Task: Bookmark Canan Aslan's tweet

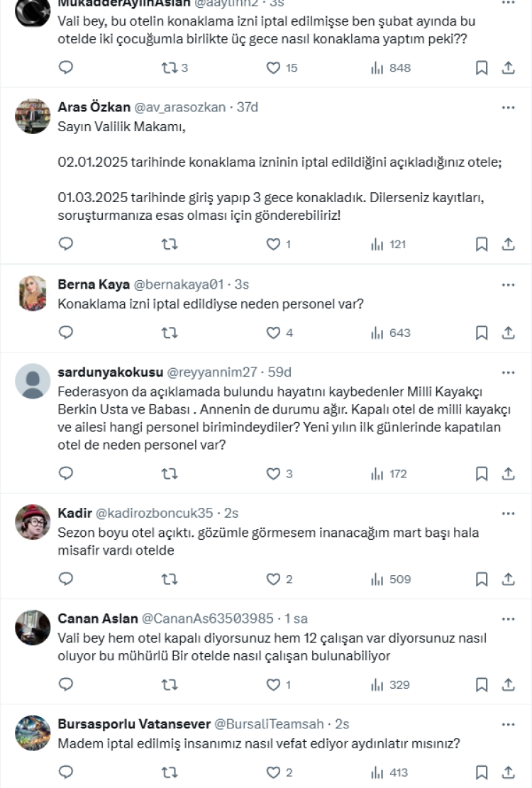Action: tap(481, 684)
